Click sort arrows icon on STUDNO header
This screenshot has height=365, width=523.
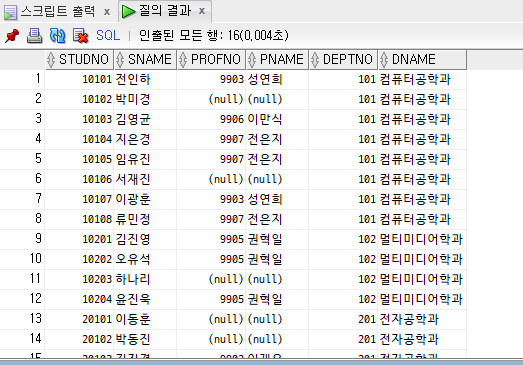tap(51, 60)
